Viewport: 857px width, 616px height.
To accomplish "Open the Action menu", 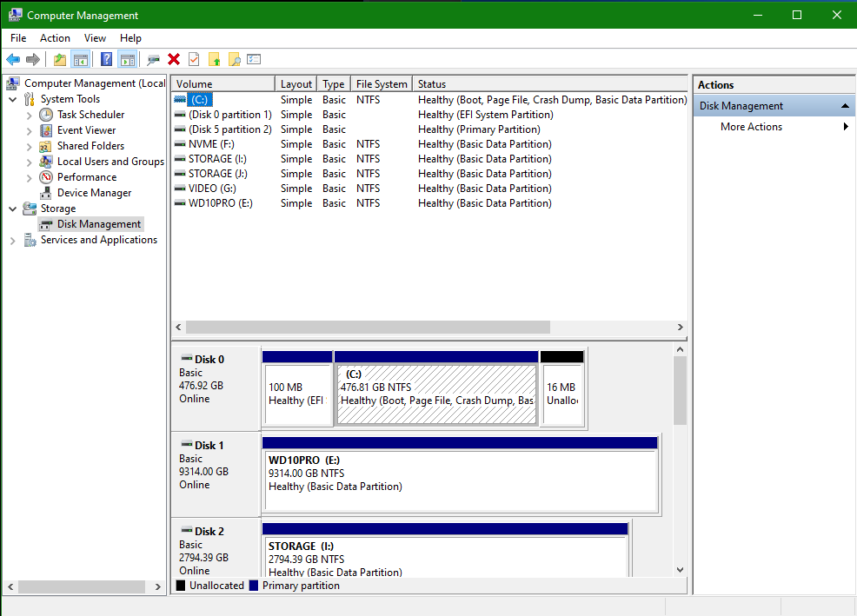I will click(x=55, y=37).
